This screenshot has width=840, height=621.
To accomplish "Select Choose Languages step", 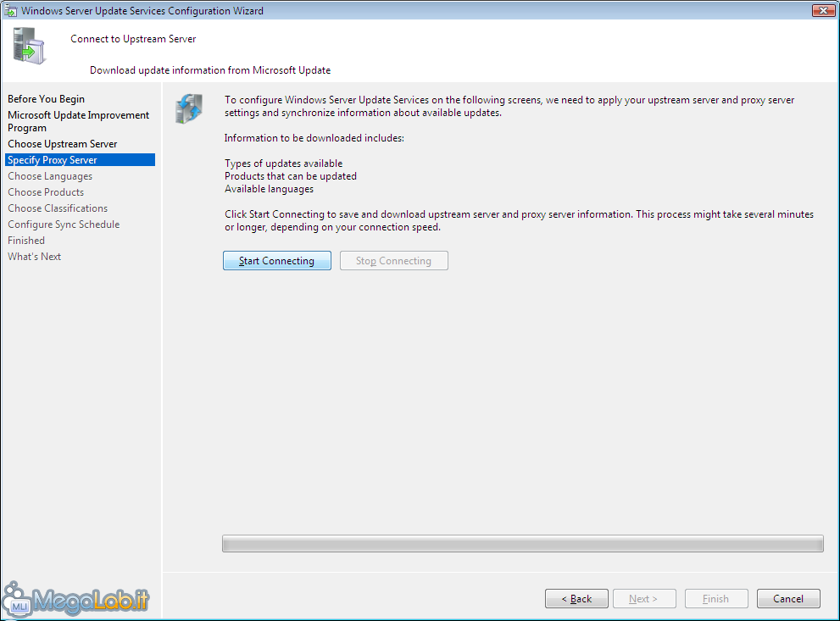I will click(x=50, y=176).
